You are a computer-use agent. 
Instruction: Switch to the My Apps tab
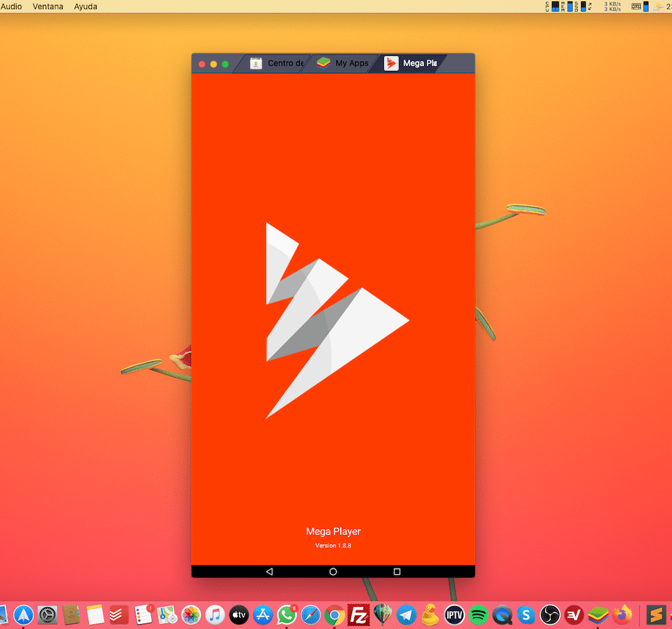[x=343, y=64]
